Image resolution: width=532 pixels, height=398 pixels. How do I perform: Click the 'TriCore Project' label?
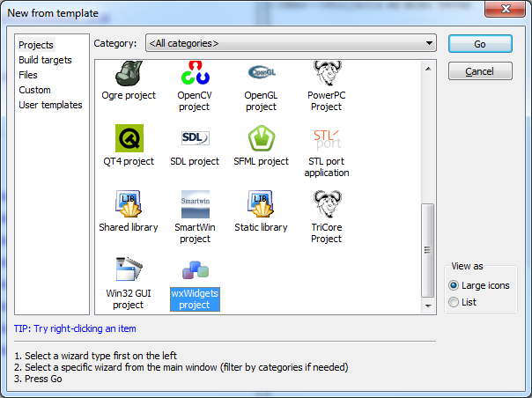coord(327,232)
